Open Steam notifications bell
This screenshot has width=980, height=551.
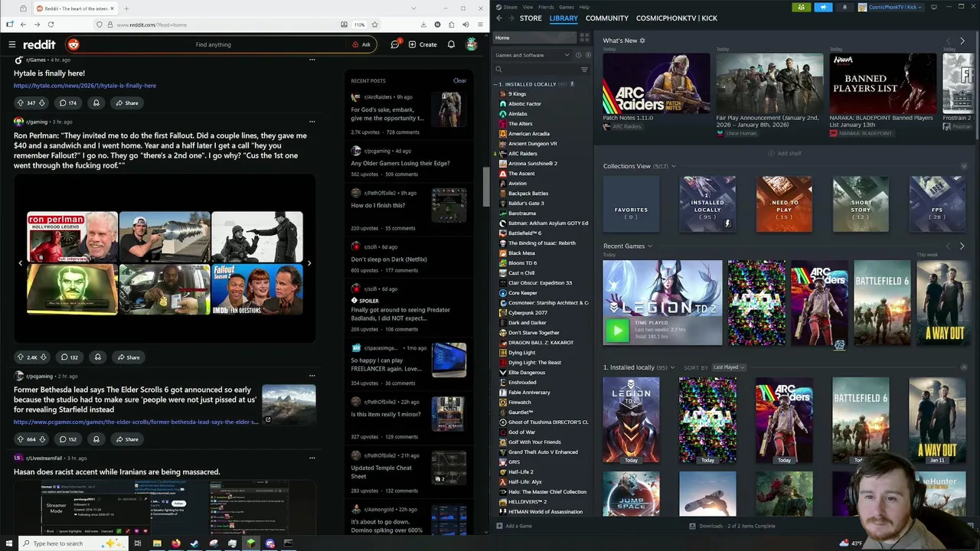tap(845, 7)
